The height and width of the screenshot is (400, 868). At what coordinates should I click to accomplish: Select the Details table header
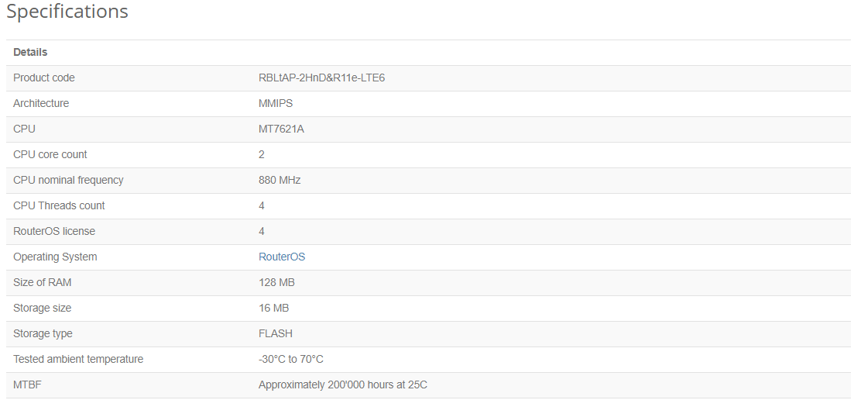(30, 52)
